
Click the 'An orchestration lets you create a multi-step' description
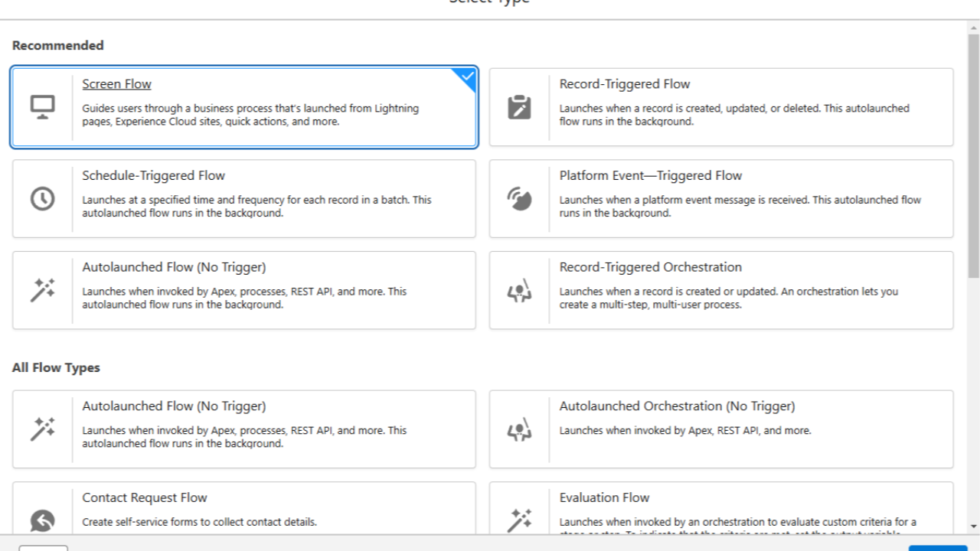click(x=729, y=298)
